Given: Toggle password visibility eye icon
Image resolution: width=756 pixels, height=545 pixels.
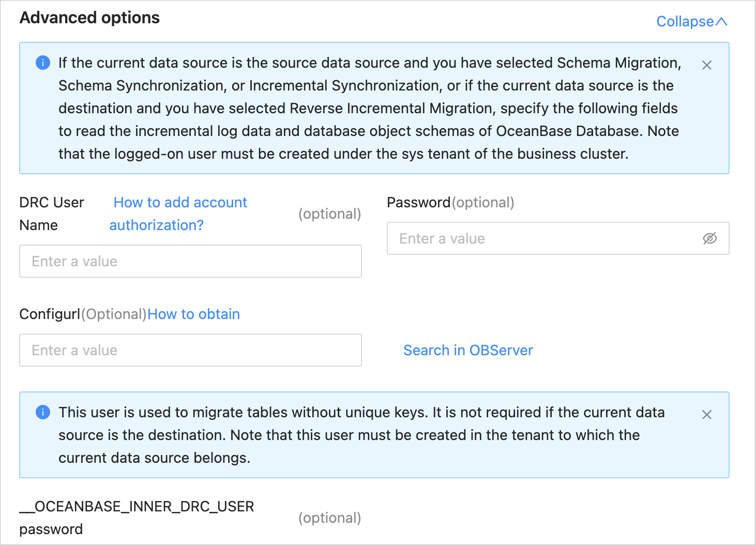Looking at the screenshot, I should tap(709, 238).
